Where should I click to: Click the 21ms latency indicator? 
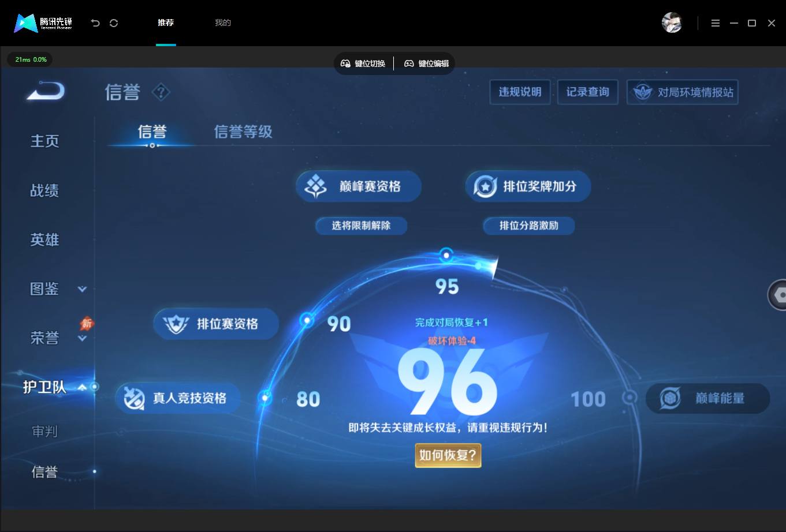click(30, 59)
